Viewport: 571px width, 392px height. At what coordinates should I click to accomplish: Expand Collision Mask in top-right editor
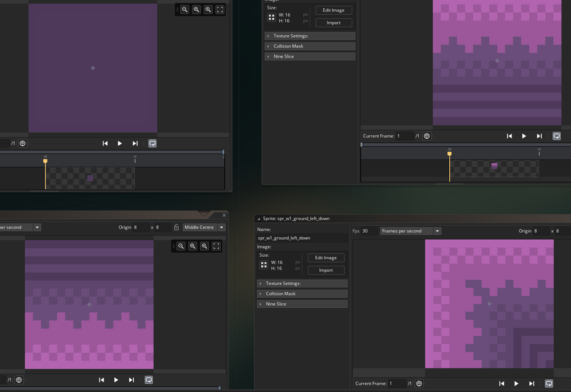pos(310,46)
